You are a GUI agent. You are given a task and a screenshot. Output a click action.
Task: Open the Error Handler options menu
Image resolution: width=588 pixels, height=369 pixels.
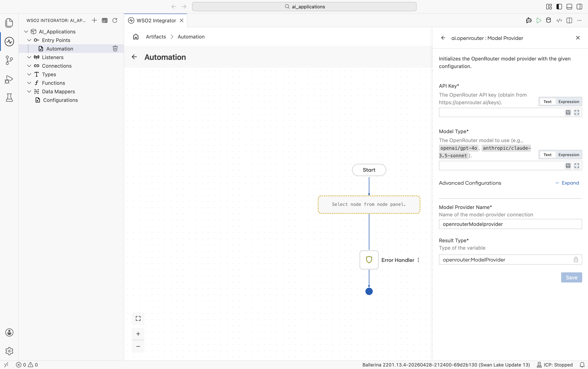(x=418, y=260)
